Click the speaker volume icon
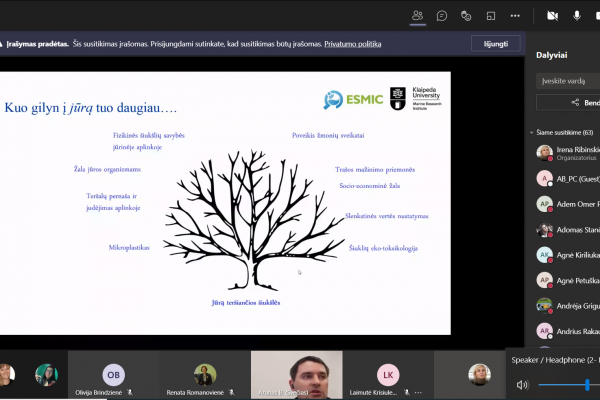600x400 pixels. [522, 385]
